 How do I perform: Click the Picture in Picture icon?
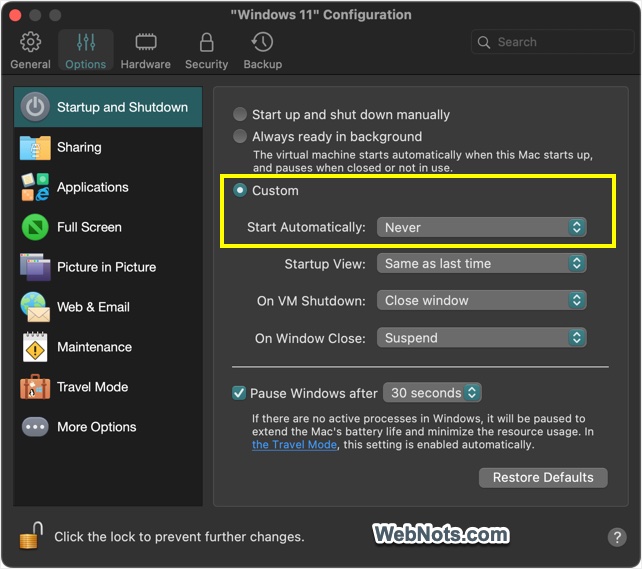(x=35, y=267)
